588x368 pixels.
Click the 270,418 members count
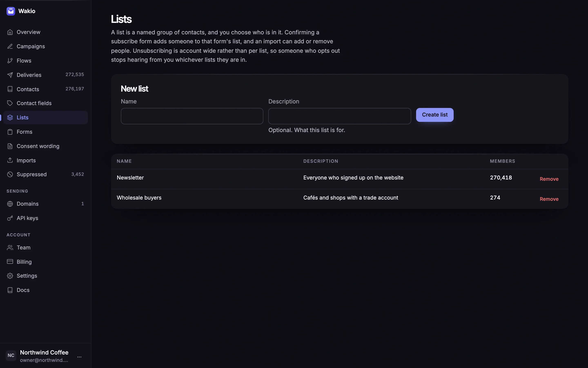(501, 178)
